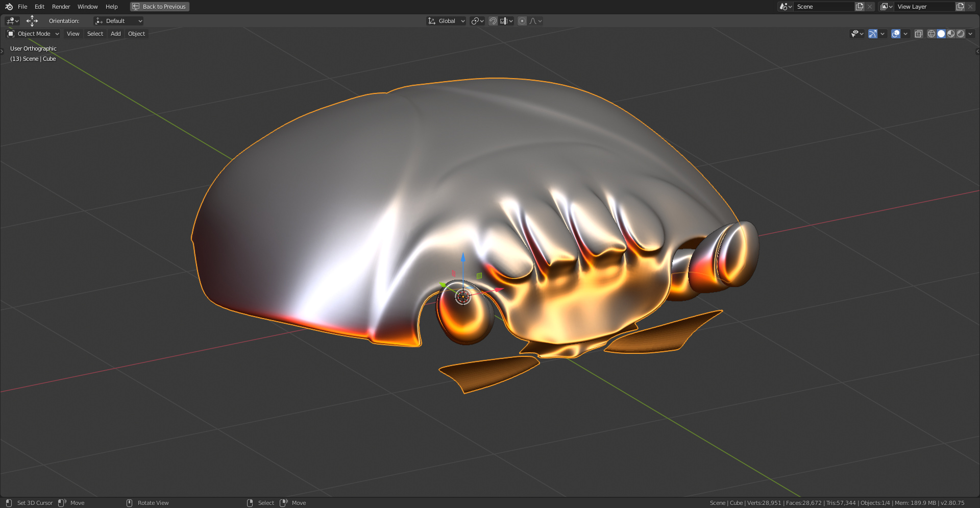The image size is (980, 508).
Task: Open the editor type selector dropdown
Action: coord(12,21)
